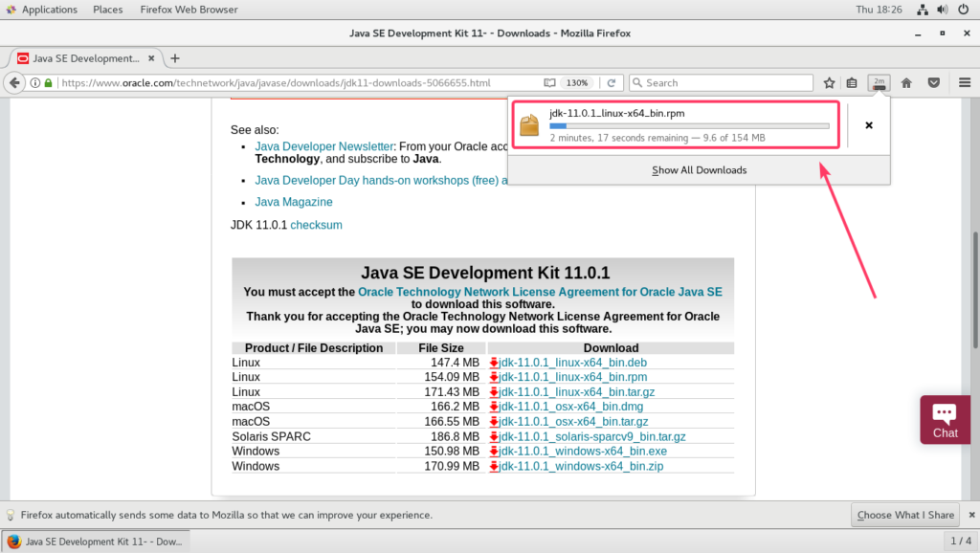Reload the current page
Image resolution: width=980 pixels, height=553 pixels.
point(612,82)
